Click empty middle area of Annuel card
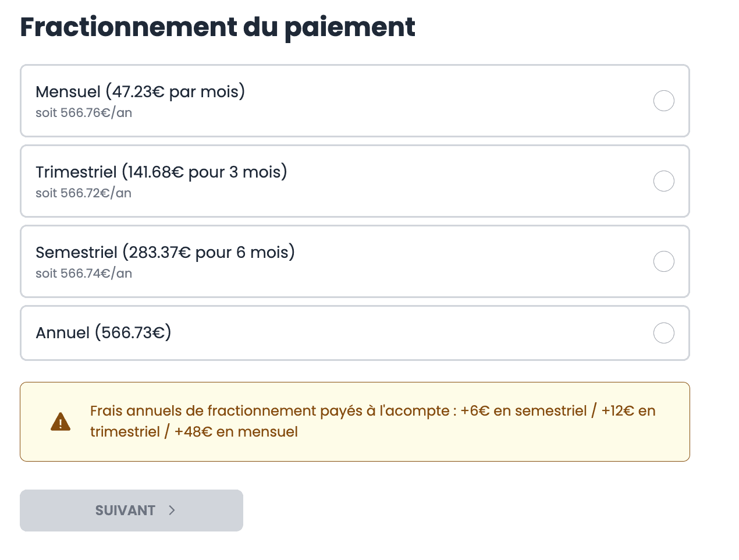The height and width of the screenshot is (560, 739). 407,333
